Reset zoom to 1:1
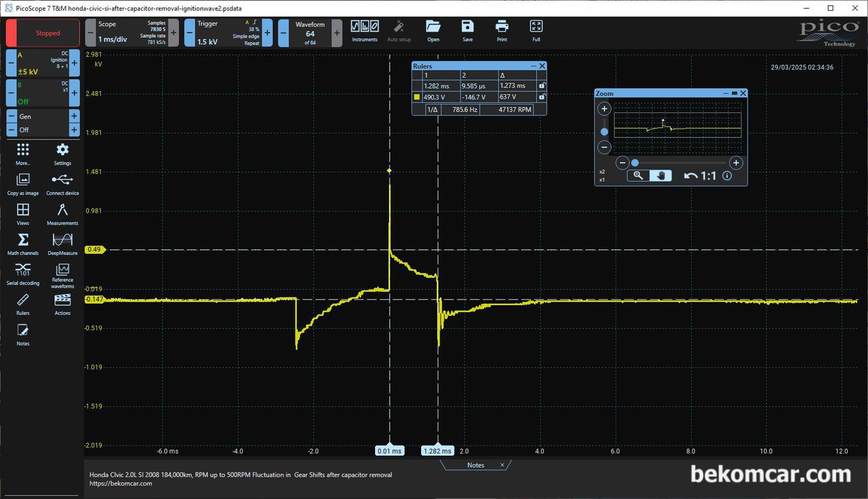 pyautogui.click(x=709, y=176)
